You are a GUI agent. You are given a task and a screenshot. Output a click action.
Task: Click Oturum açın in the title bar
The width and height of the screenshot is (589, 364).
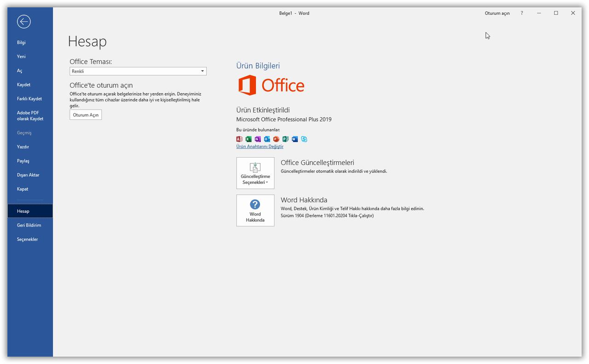point(497,13)
